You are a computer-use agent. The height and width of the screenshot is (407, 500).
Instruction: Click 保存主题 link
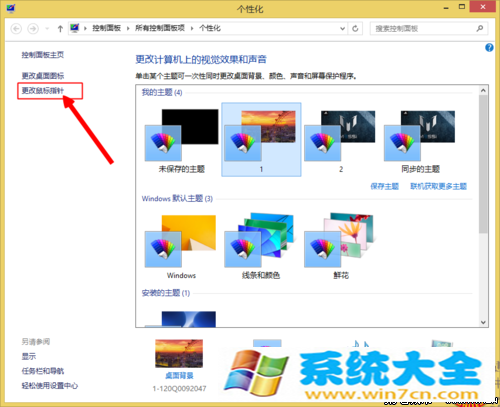tap(384, 186)
